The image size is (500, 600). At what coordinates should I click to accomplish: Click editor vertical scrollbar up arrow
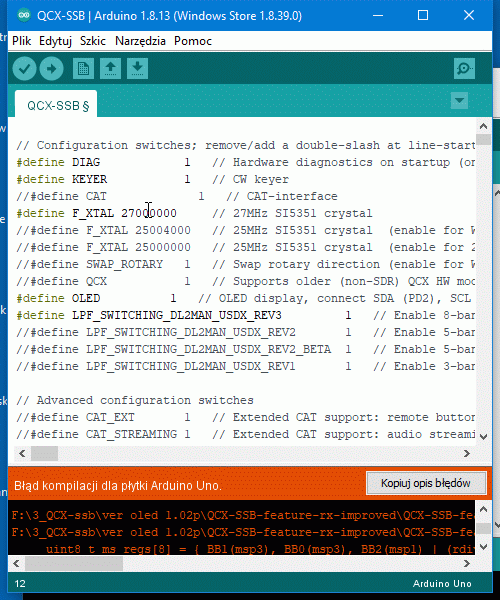point(483,126)
